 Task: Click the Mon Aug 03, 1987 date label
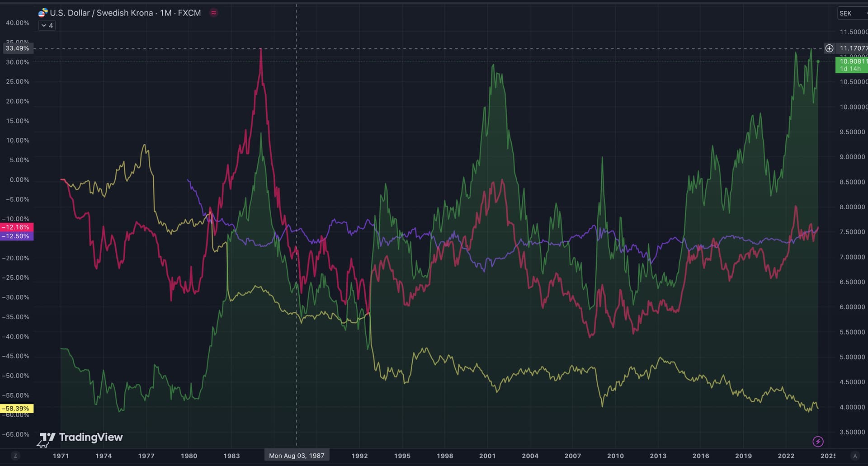coord(297,456)
